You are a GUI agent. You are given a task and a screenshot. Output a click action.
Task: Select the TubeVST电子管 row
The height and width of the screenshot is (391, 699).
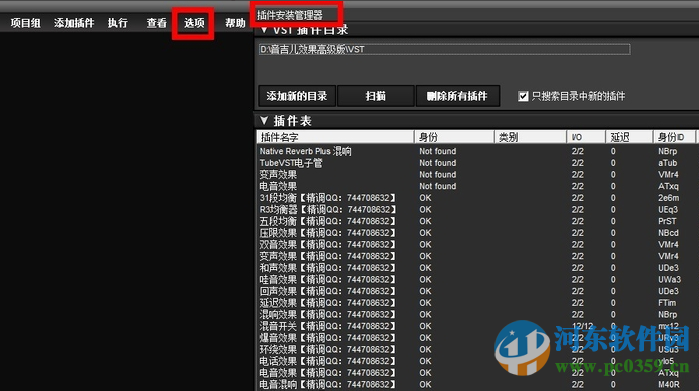click(477, 163)
